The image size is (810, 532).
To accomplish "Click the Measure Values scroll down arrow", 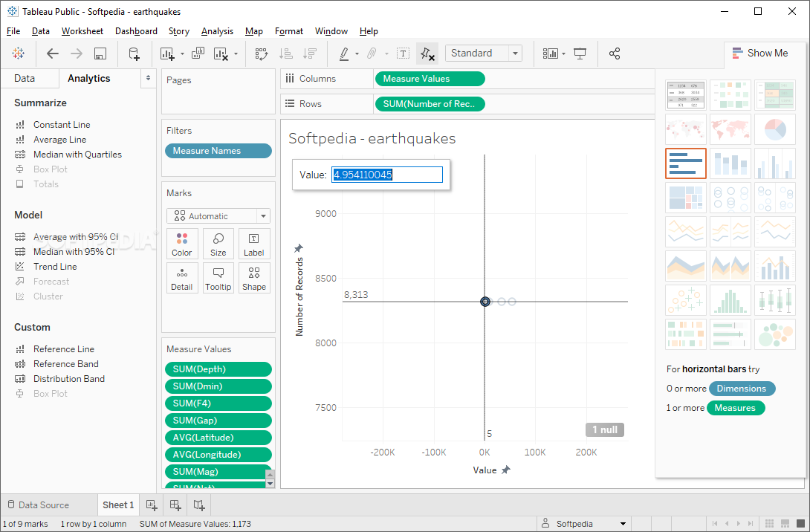I will [x=270, y=484].
